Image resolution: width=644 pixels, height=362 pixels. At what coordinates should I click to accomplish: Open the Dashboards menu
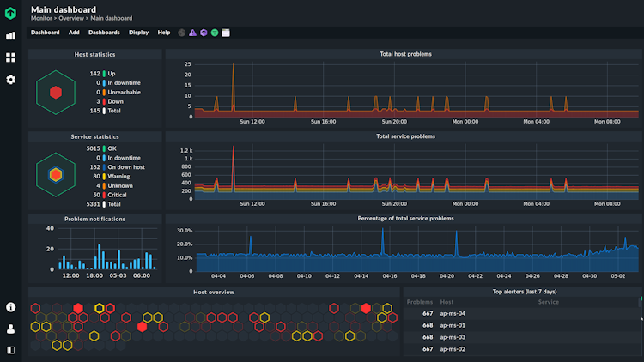pyautogui.click(x=104, y=33)
